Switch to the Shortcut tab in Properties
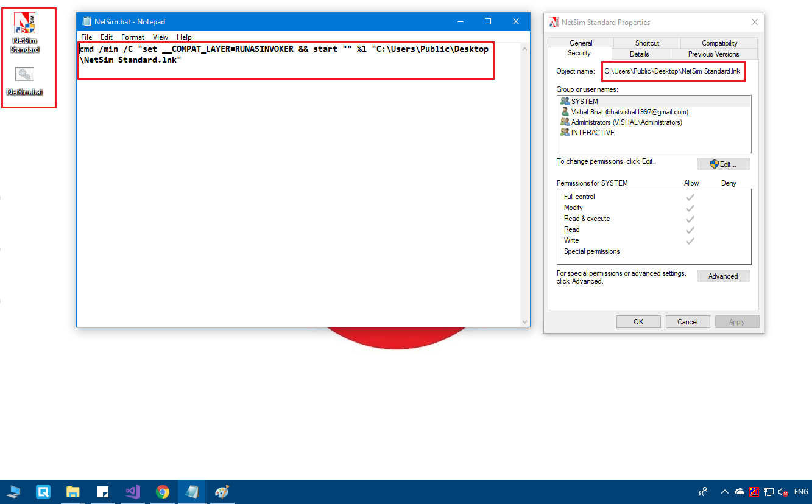This screenshot has height=504, width=812. (x=647, y=43)
